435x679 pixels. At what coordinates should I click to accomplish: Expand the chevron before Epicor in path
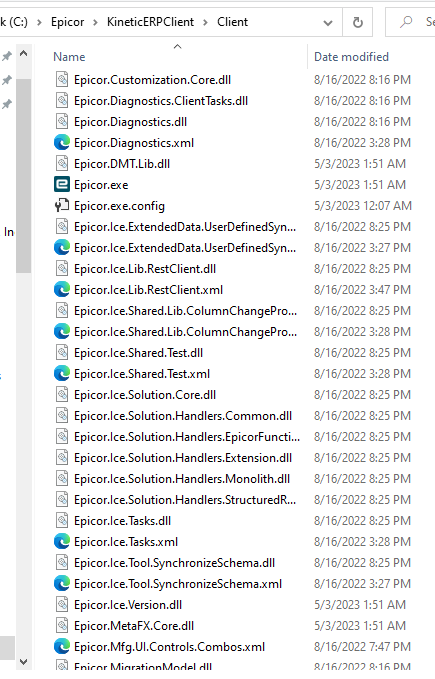(x=39, y=22)
